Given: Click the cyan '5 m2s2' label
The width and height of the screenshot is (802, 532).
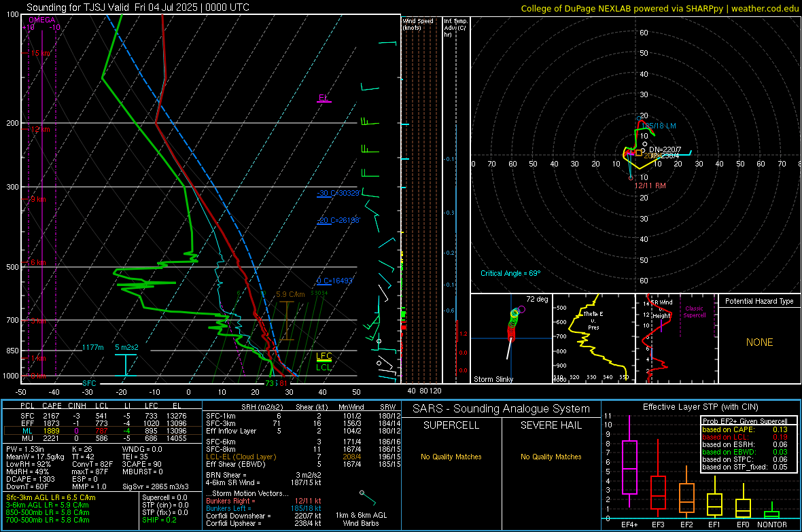Looking at the screenshot, I should coord(126,347).
